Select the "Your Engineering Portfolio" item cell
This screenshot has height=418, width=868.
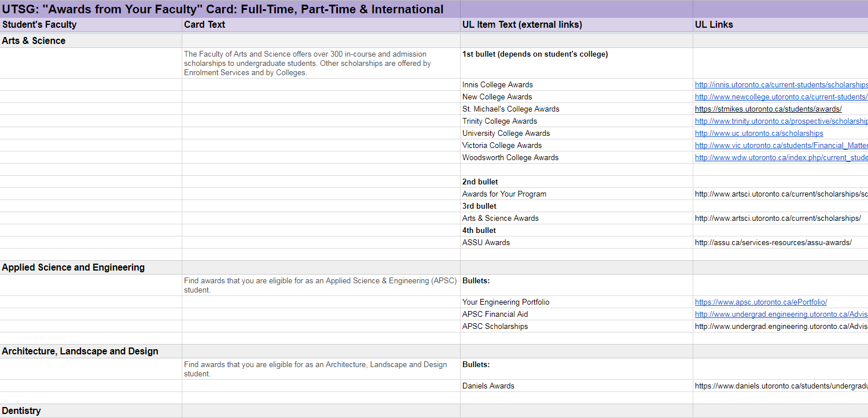[x=506, y=302]
